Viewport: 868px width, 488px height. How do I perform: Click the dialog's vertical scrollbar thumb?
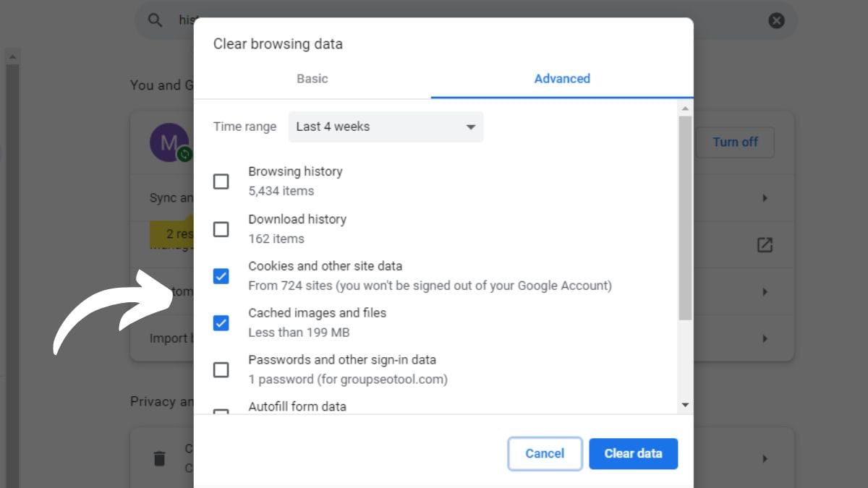685,217
